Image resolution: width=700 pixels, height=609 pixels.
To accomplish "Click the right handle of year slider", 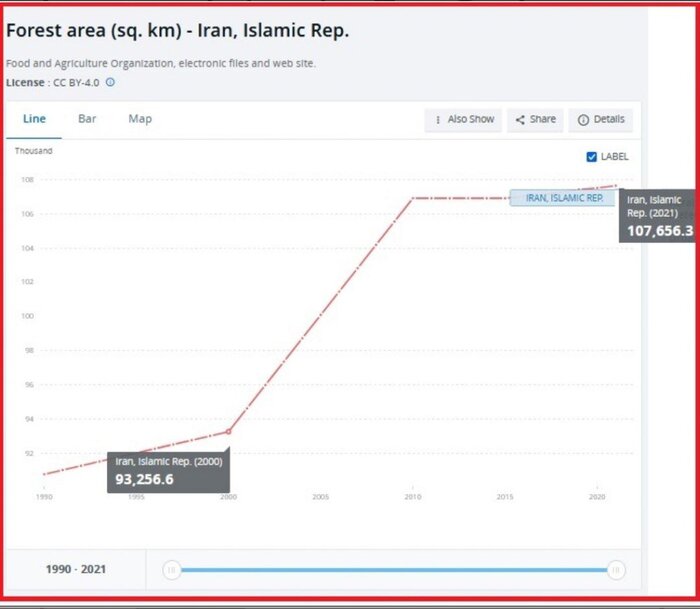I will click(x=617, y=569).
